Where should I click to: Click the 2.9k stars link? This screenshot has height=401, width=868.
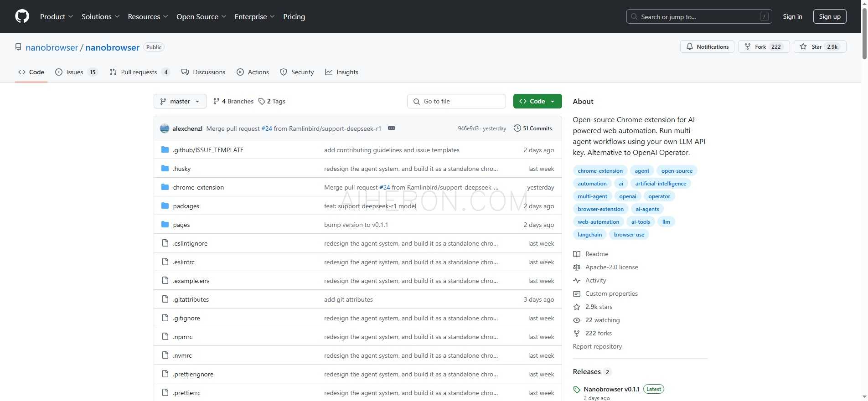599,307
